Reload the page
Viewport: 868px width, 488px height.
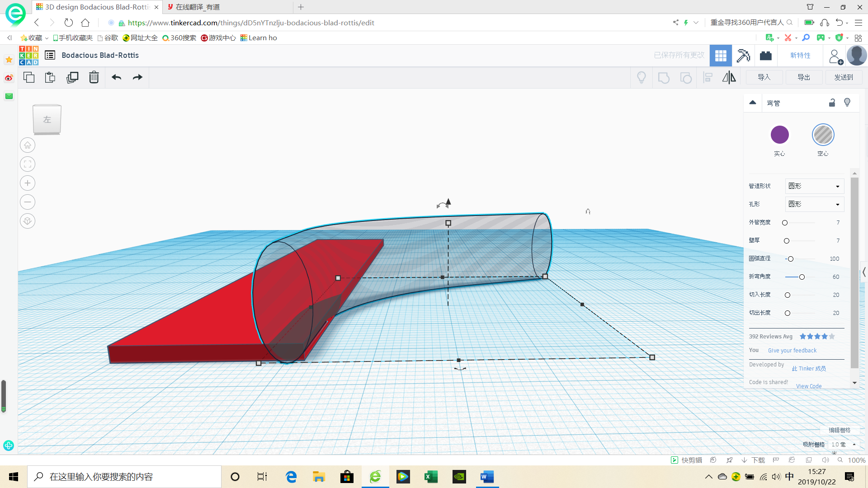pos(69,23)
